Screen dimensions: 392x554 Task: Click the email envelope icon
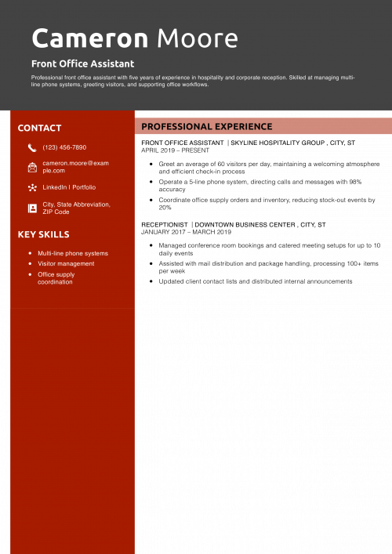coord(32,167)
